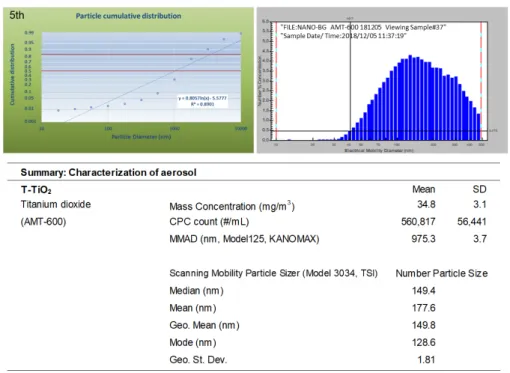Click the mode value 128.6
Viewport: 510px width, 373px height.
[424, 342]
